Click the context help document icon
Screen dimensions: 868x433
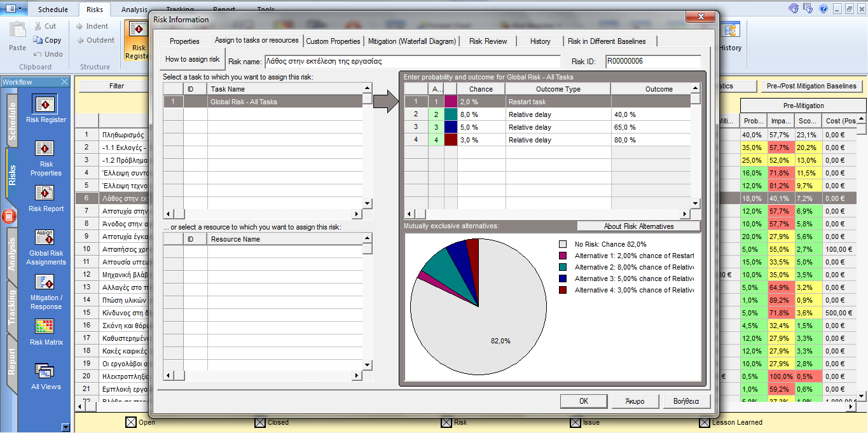click(809, 9)
